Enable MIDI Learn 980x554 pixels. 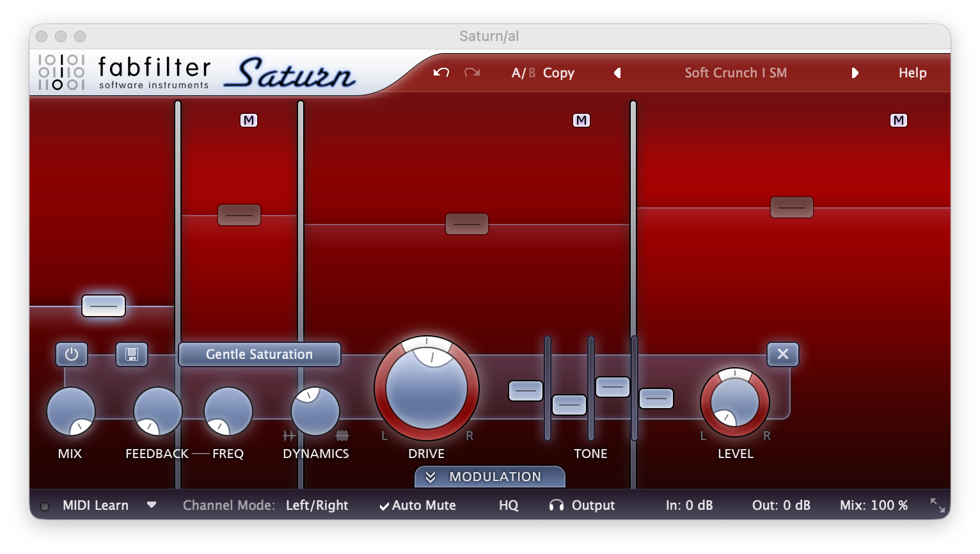pos(95,505)
